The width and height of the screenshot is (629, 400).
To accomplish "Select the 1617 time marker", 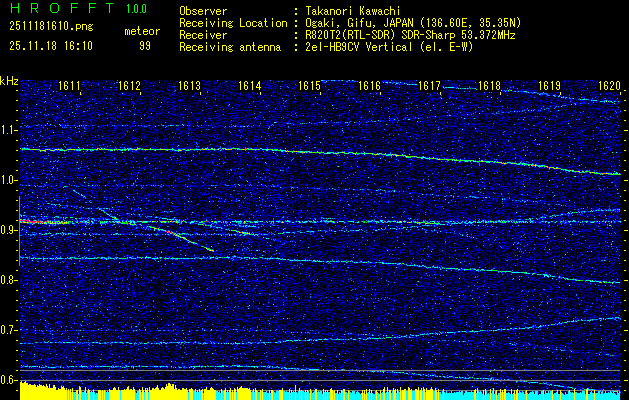I will [430, 87].
